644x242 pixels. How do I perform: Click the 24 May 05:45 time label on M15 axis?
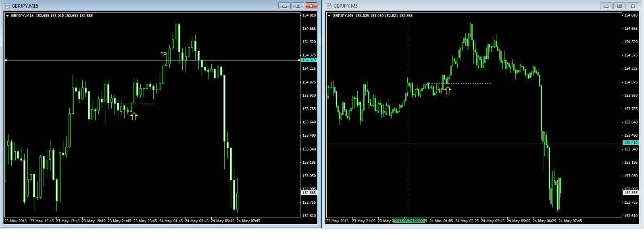[223, 221]
